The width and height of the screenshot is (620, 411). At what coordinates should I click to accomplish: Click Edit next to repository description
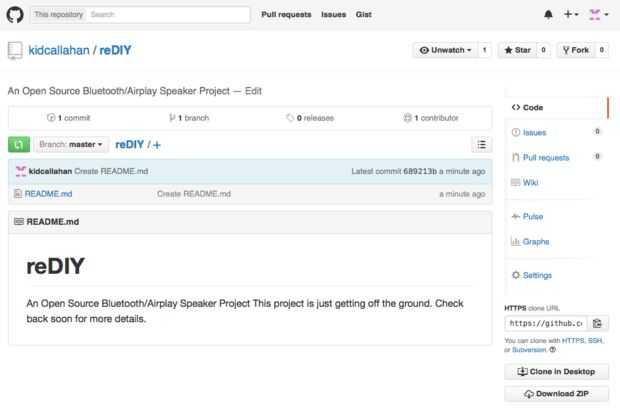click(253, 91)
